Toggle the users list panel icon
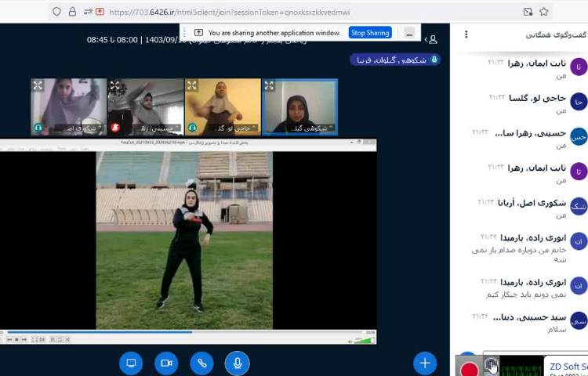Viewport: 588px width, 376px height. coord(432,39)
